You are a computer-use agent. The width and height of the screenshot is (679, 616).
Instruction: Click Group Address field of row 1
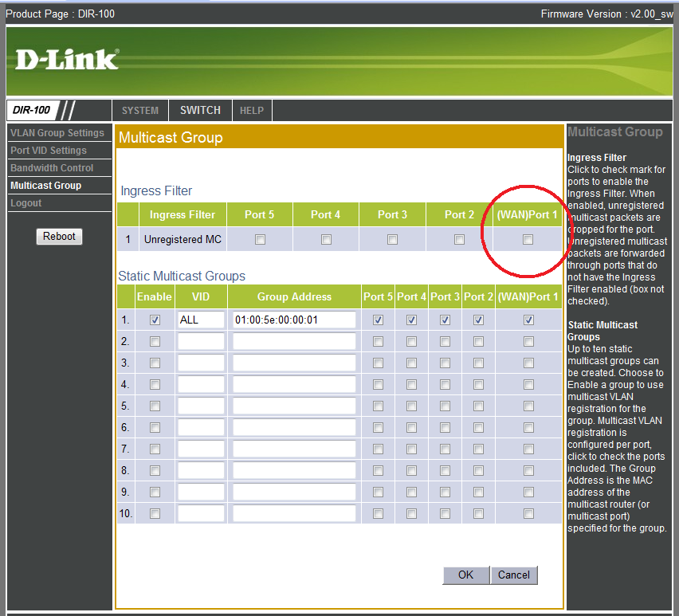tap(293, 320)
